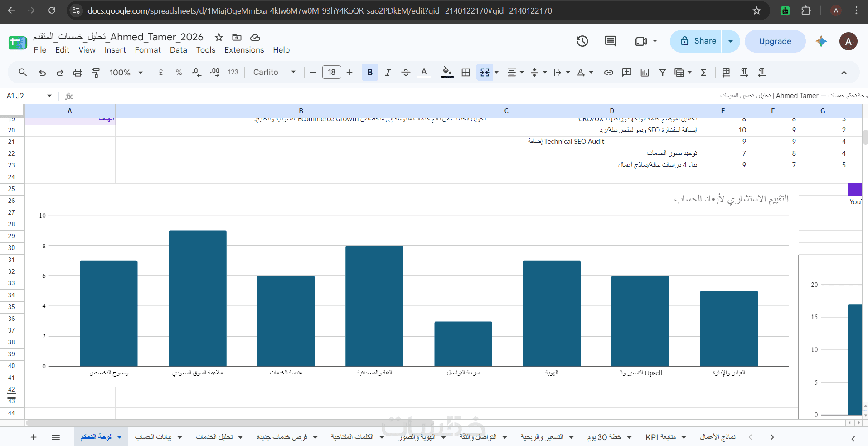
Task: Open the File menu
Action: click(40, 50)
